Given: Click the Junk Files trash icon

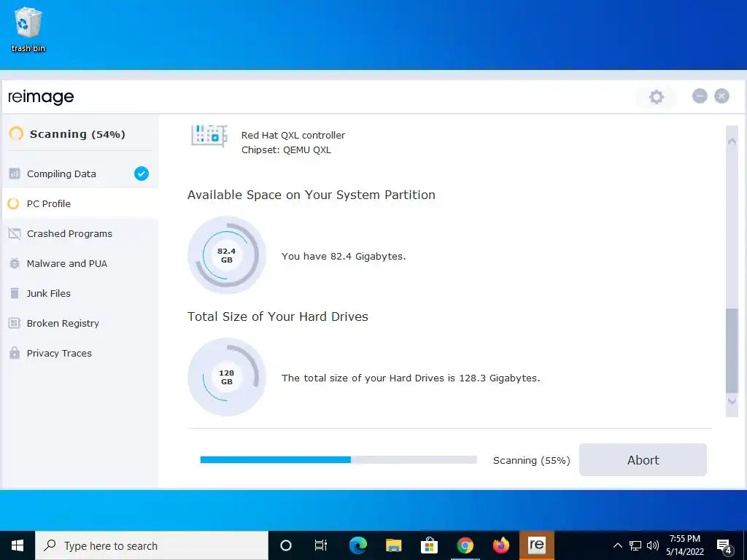Looking at the screenshot, I should (15, 293).
